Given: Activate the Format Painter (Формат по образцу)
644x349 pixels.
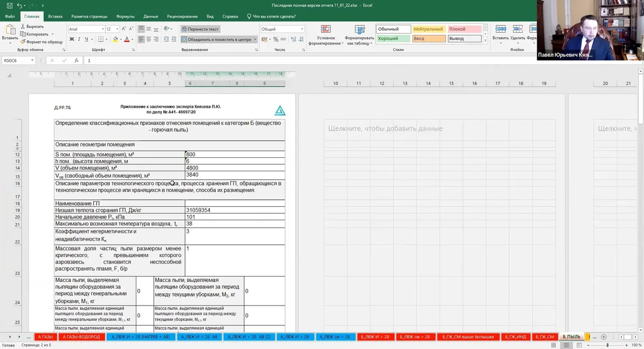Looking at the screenshot, I should click(42, 41).
